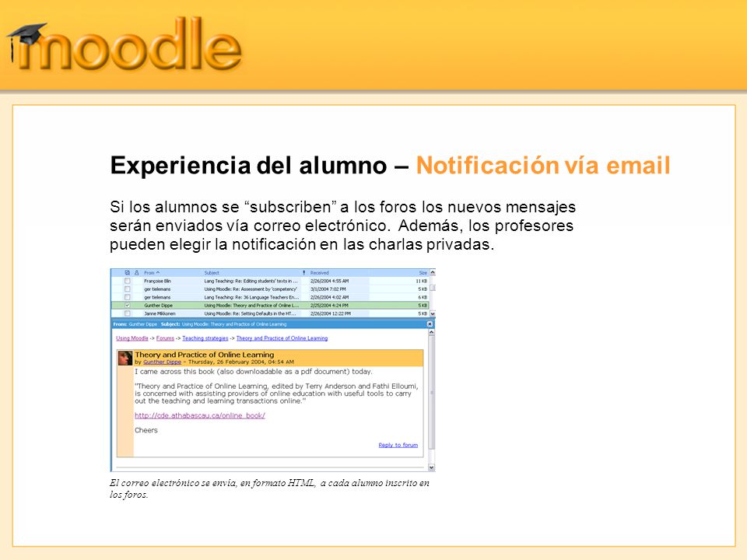Select the 'Assessment by competency' email subject
This screenshot has height=560, width=747.
click(251, 289)
